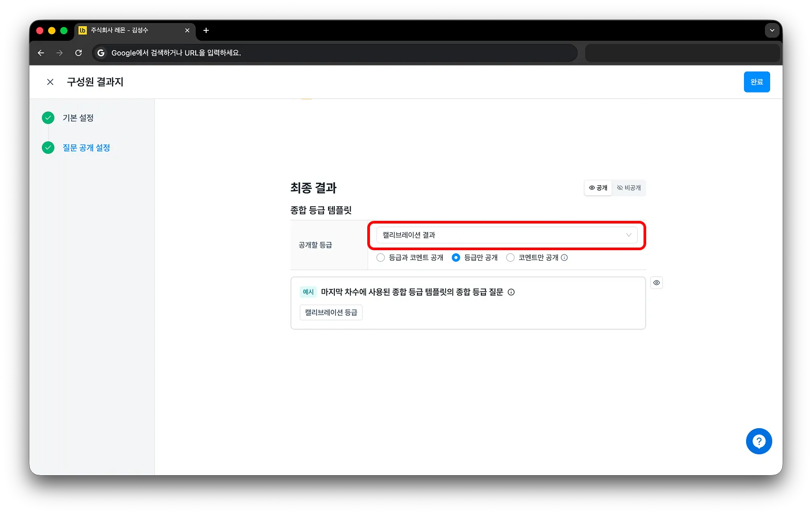
Task: Close the 주식회사 레몬 - 김성수 tab
Action: [187, 30]
